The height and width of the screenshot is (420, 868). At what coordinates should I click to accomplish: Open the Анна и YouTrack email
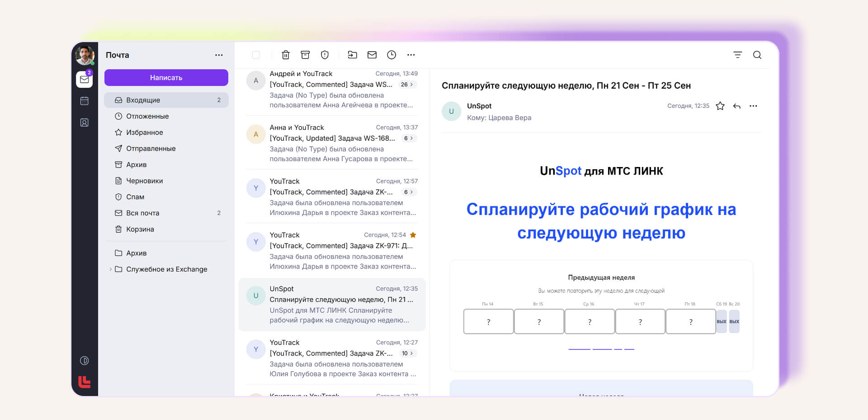click(x=332, y=143)
